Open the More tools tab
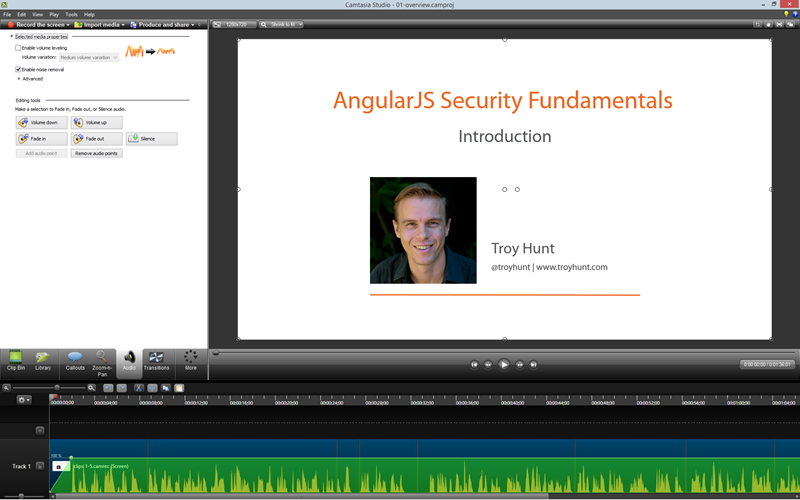 [x=190, y=361]
